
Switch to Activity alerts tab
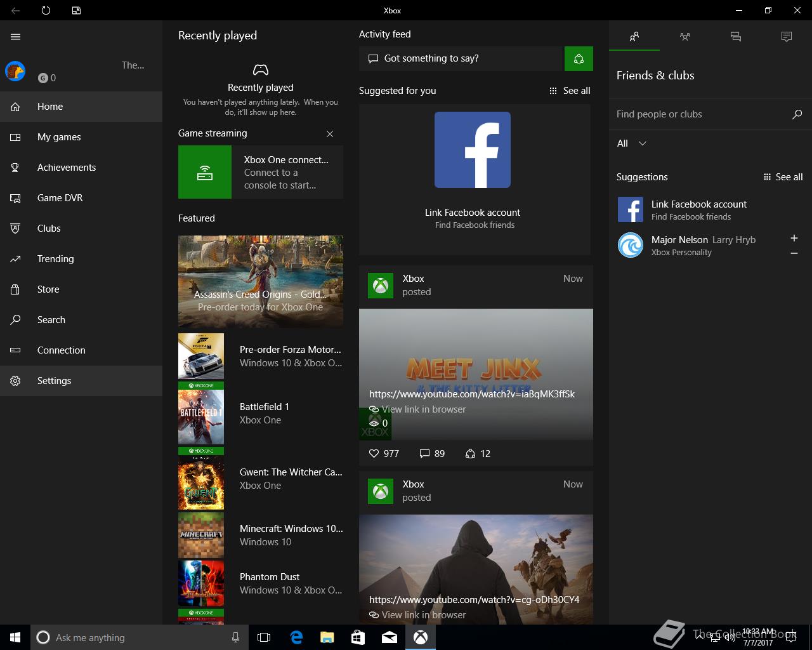787,37
